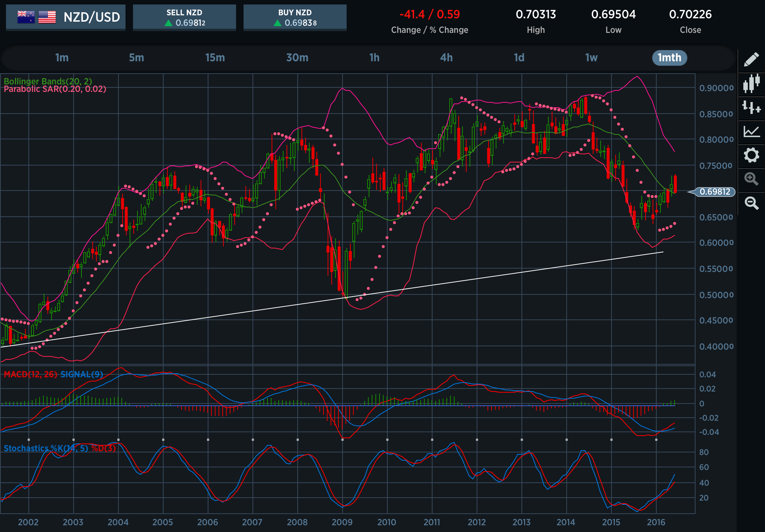The image size is (765, 532).
Task: Select the 1mth timeframe
Action: point(669,58)
